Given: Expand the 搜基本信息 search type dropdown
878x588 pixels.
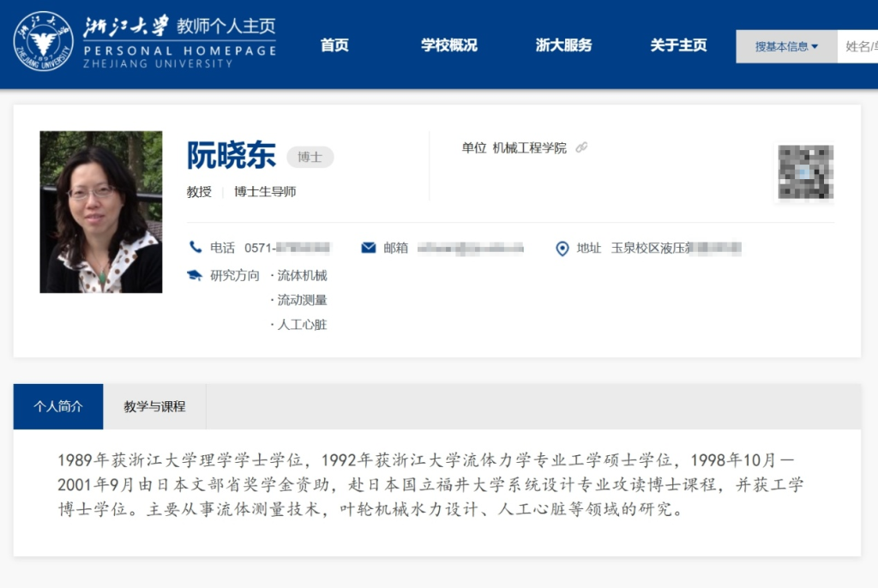Looking at the screenshot, I should (x=786, y=46).
